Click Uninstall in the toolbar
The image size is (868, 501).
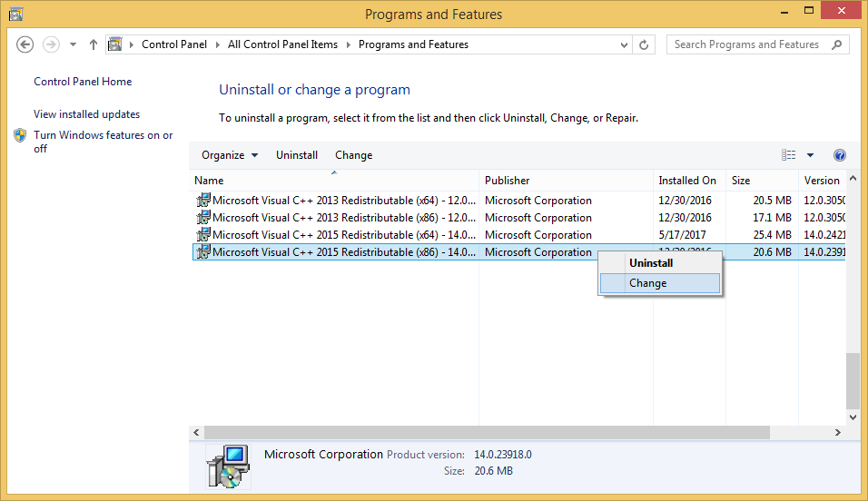[297, 155]
